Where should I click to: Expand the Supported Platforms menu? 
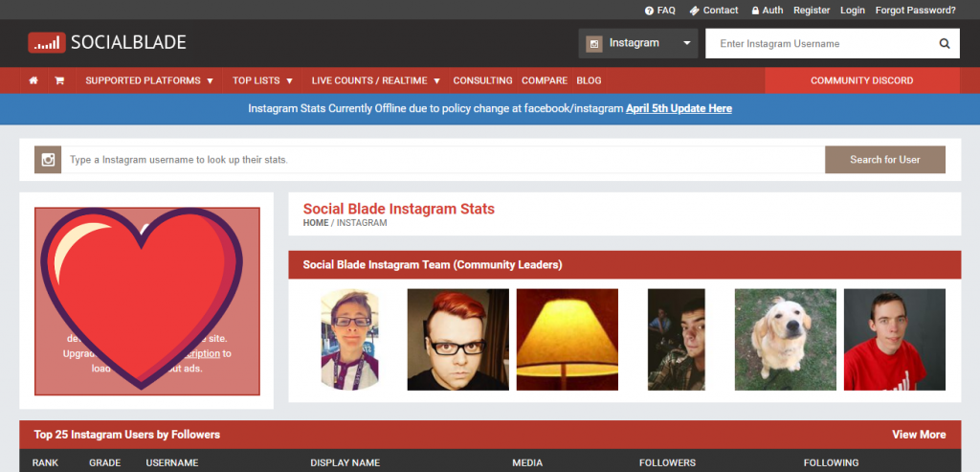(x=149, y=80)
